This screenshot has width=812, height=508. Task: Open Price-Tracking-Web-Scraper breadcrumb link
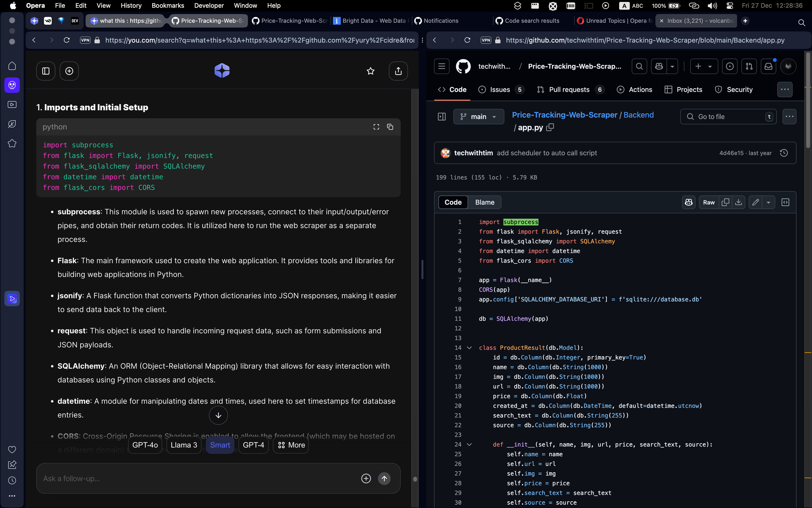point(564,115)
